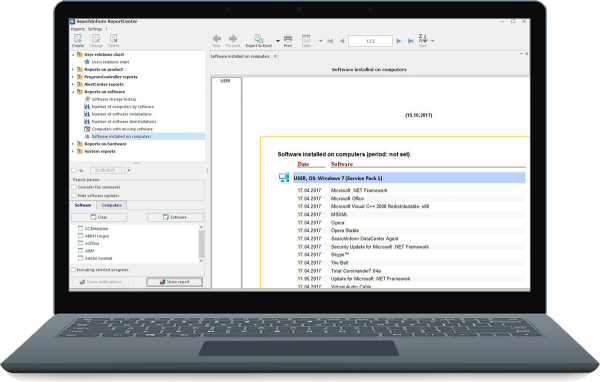The width and height of the screenshot is (600, 382).
Task: Expand the System reports folder
Action: (x=73, y=151)
